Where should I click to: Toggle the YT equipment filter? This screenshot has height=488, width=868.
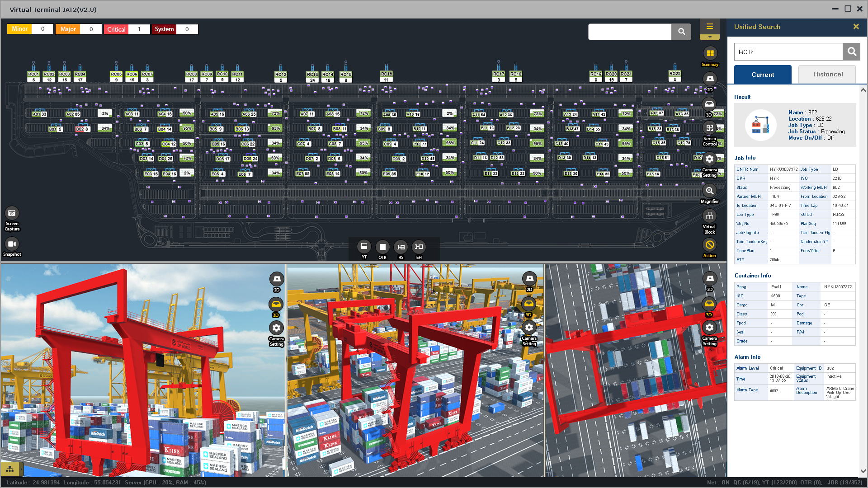(x=364, y=247)
